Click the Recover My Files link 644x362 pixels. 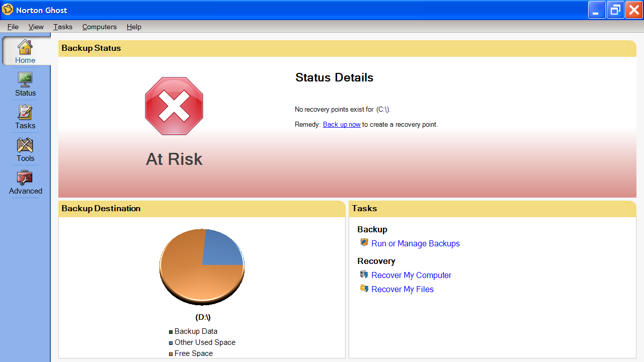pyautogui.click(x=403, y=289)
